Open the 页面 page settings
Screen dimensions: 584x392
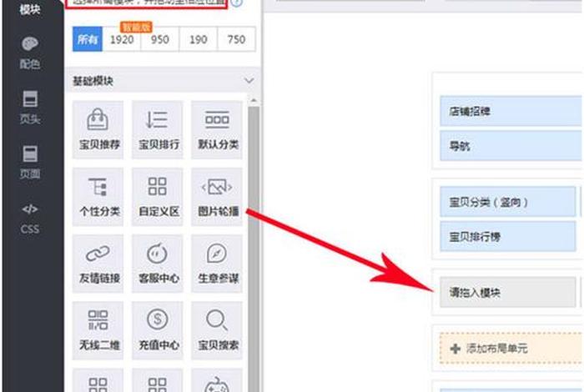click(x=30, y=162)
